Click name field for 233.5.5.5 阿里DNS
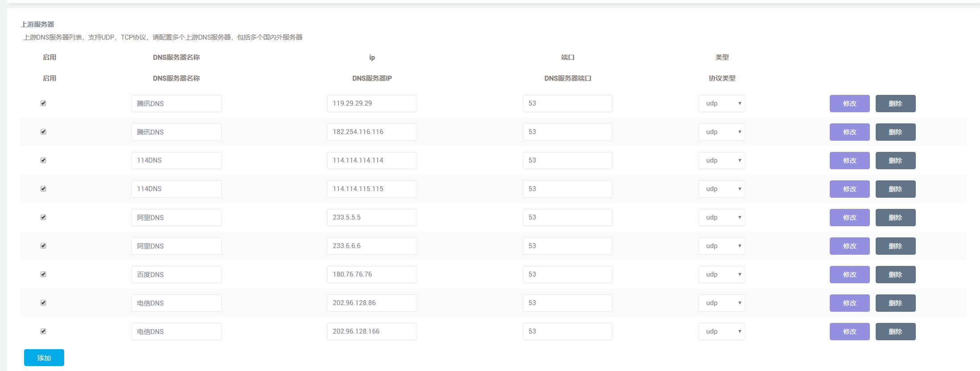Image resolution: width=980 pixels, height=371 pixels. click(x=177, y=217)
